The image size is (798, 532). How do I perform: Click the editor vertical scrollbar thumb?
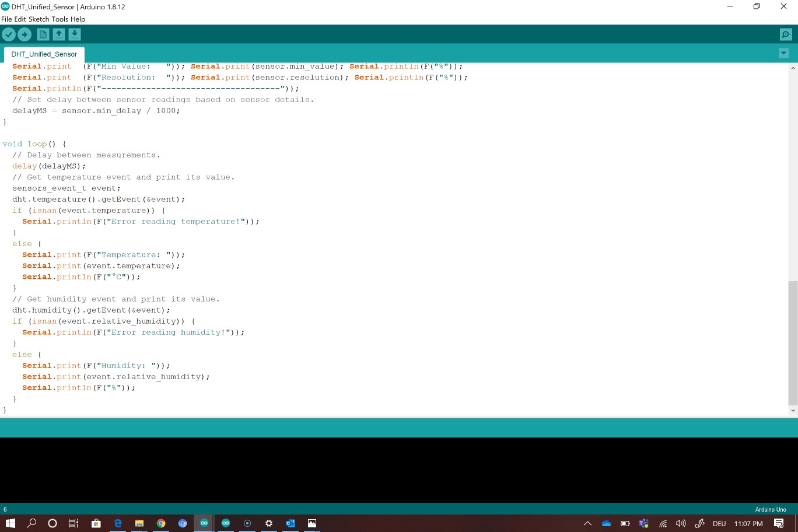click(x=793, y=343)
